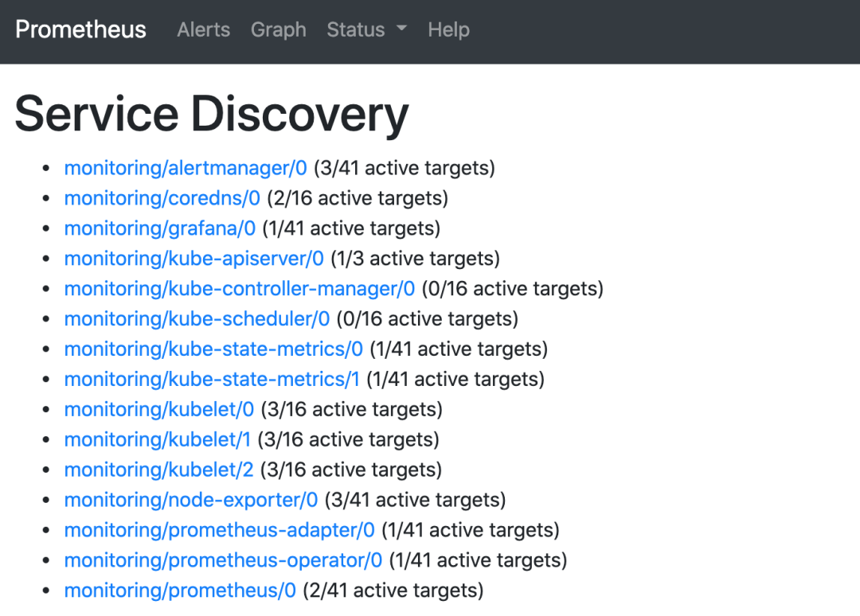Open monitoring/kube-apiserver/0 link
The width and height of the screenshot is (860, 616).
pyautogui.click(x=194, y=259)
